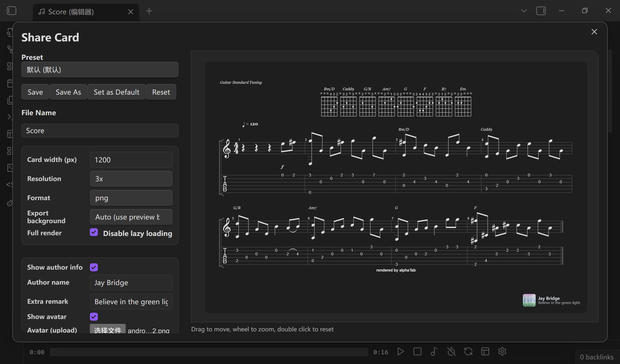The height and width of the screenshot is (364, 620).
Task: Click the loop refresh icon
Action: click(468, 351)
